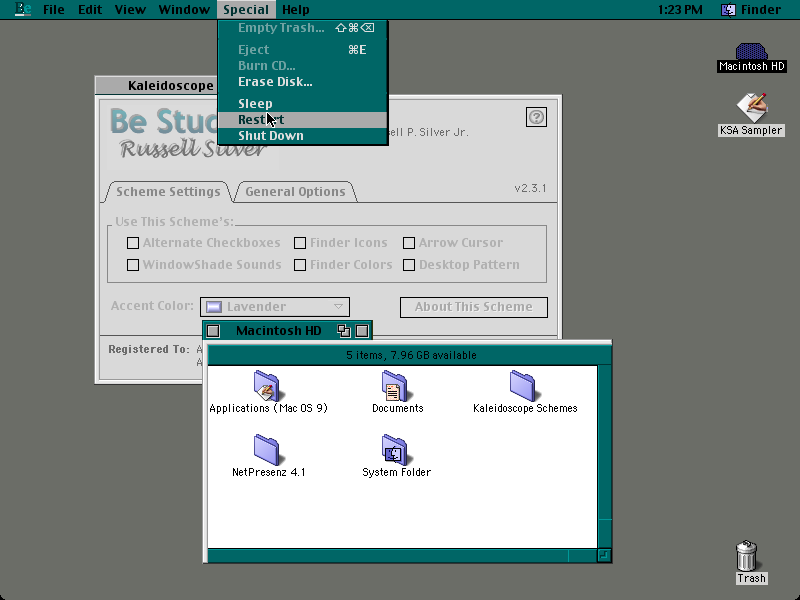Open the Help menu
The width and height of the screenshot is (800, 600).
click(x=295, y=9)
